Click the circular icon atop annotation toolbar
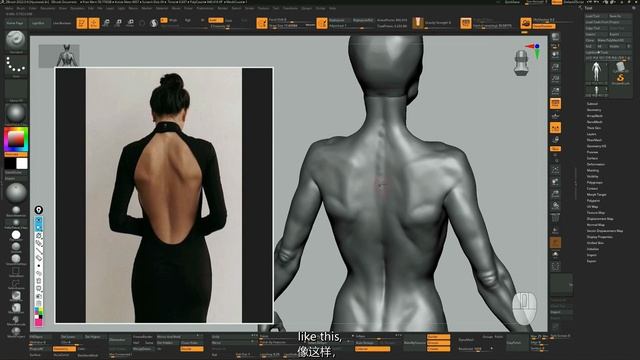The height and width of the screenshot is (360, 640). (x=38, y=210)
